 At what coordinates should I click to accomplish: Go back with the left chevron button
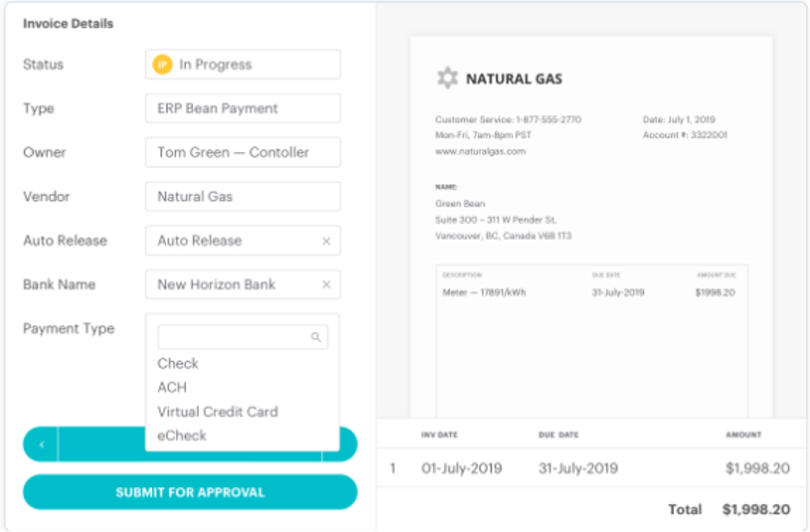coord(42,444)
